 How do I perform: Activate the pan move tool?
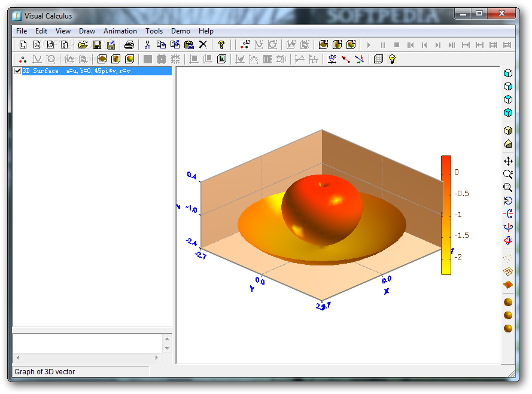tap(508, 160)
